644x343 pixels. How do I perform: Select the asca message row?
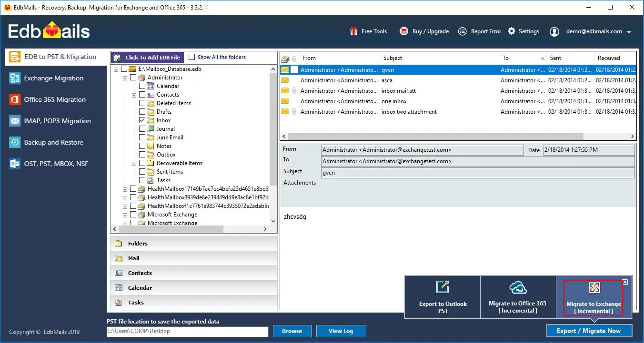(458, 80)
